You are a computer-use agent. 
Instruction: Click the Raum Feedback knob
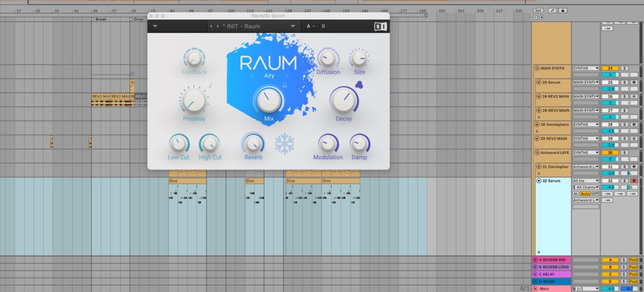(x=194, y=58)
